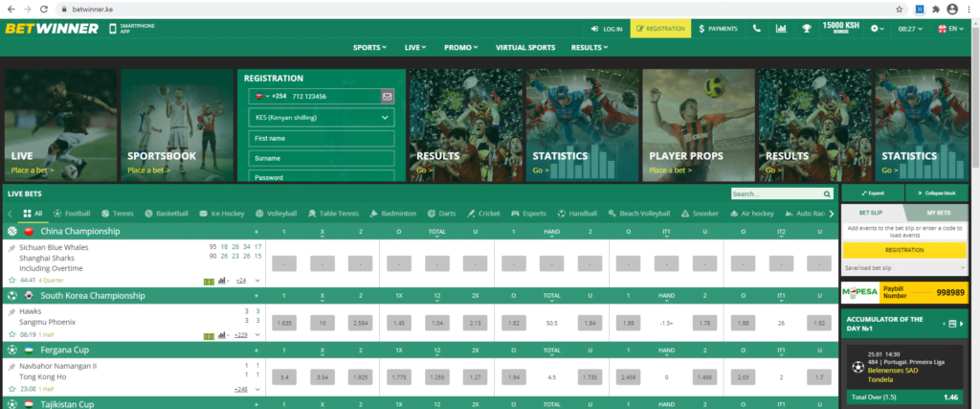
Task: Open +229 more markets for Hawks
Action: [x=240, y=335]
